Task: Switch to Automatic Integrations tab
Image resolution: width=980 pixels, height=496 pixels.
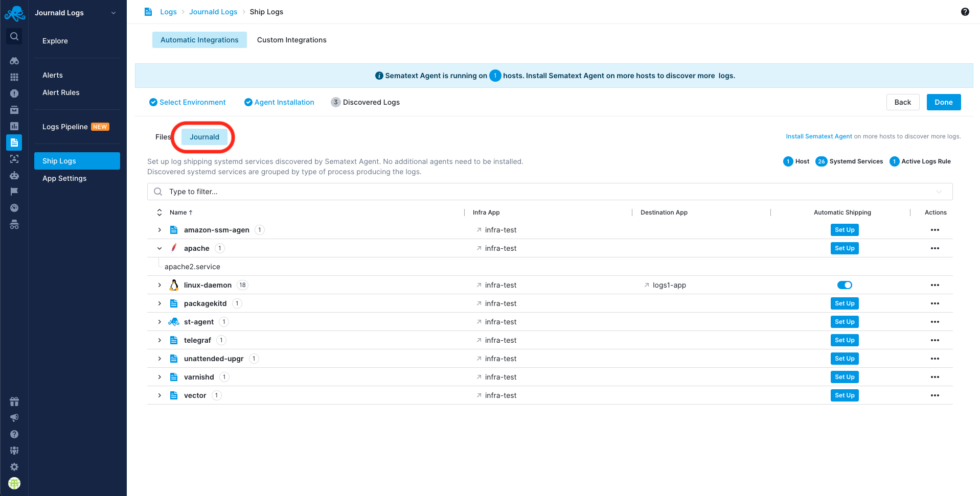Action: [x=199, y=40]
